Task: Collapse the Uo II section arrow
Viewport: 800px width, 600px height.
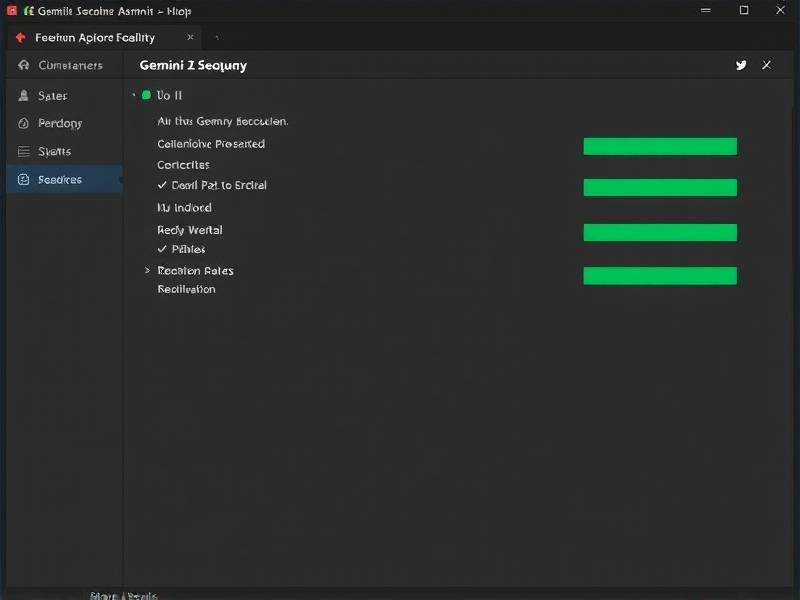Action: (134, 95)
